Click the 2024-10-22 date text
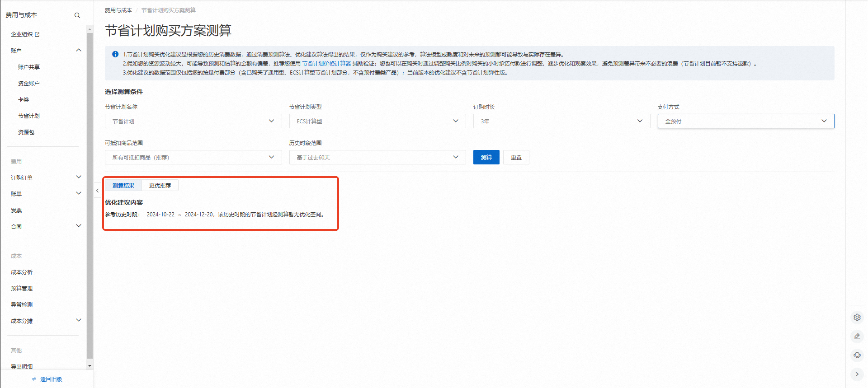Image resolution: width=868 pixels, height=388 pixels. coord(160,215)
